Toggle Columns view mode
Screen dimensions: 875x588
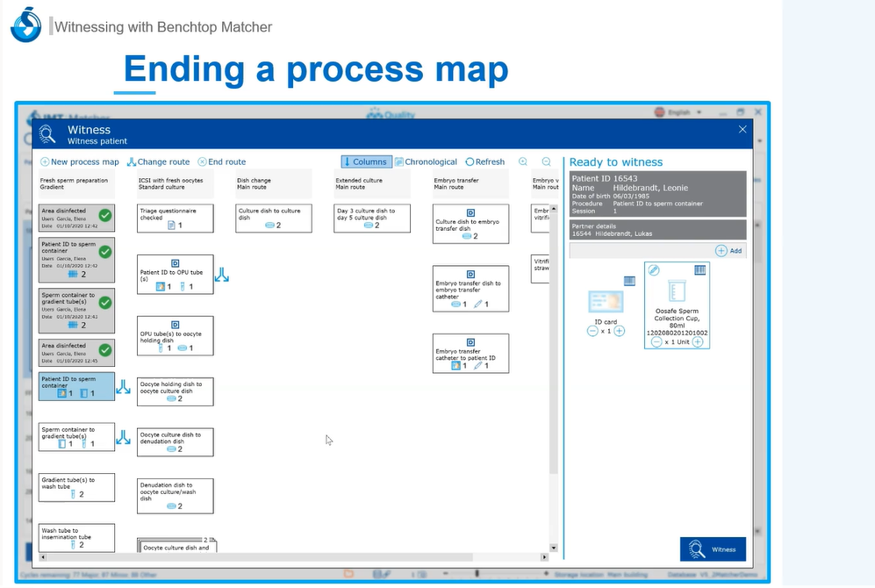point(366,161)
